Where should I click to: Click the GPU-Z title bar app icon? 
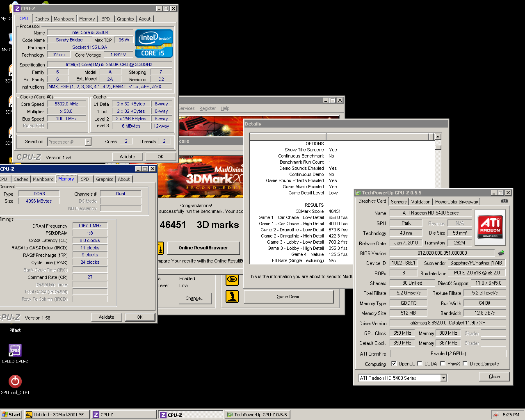[358, 193]
